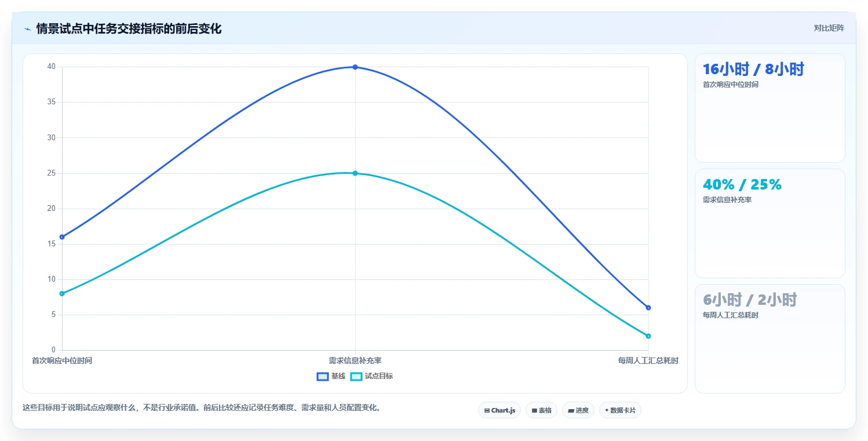The image size is (868, 441).
Task: Open the 6小时 / 2小时 data card
Action: click(x=769, y=338)
